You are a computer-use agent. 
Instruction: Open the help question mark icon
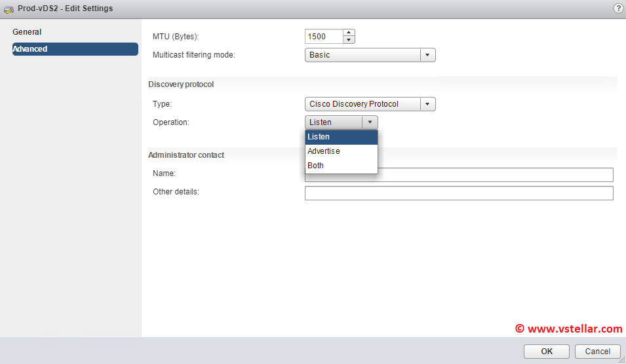[617, 9]
